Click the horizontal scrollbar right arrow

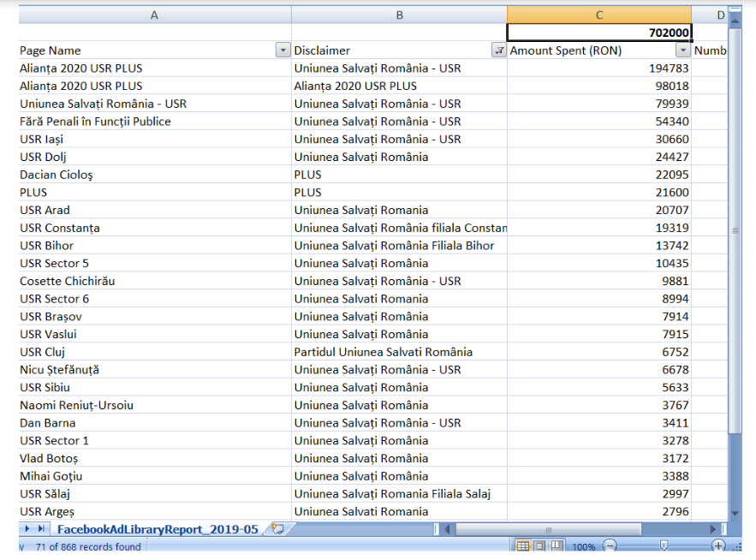(713, 529)
